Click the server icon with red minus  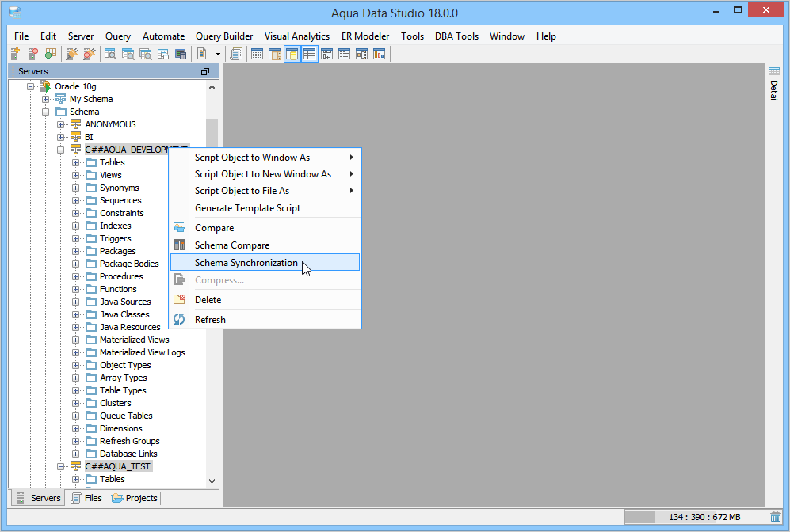(32, 54)
